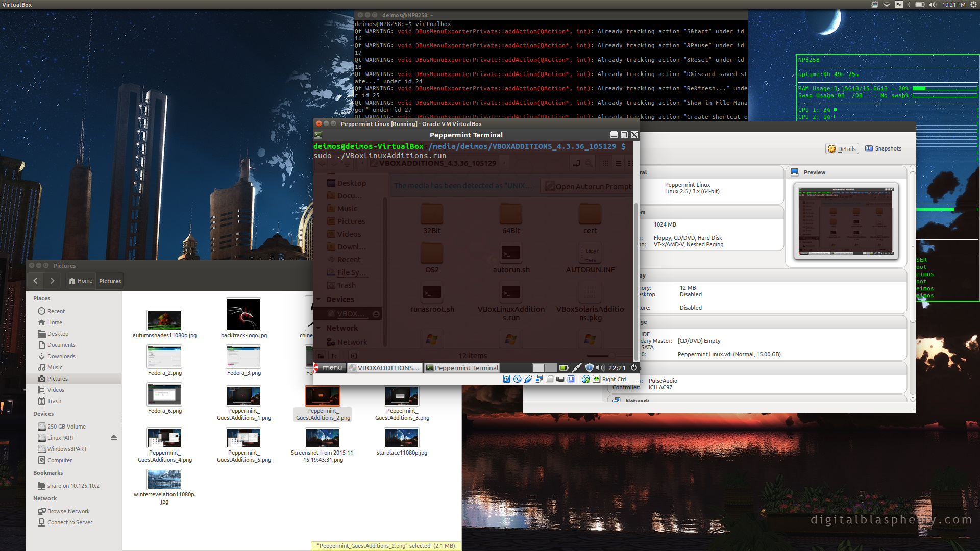
Task: Eject the LinuxPART volume
Action: pyautogui.click(x=114, y=438)
